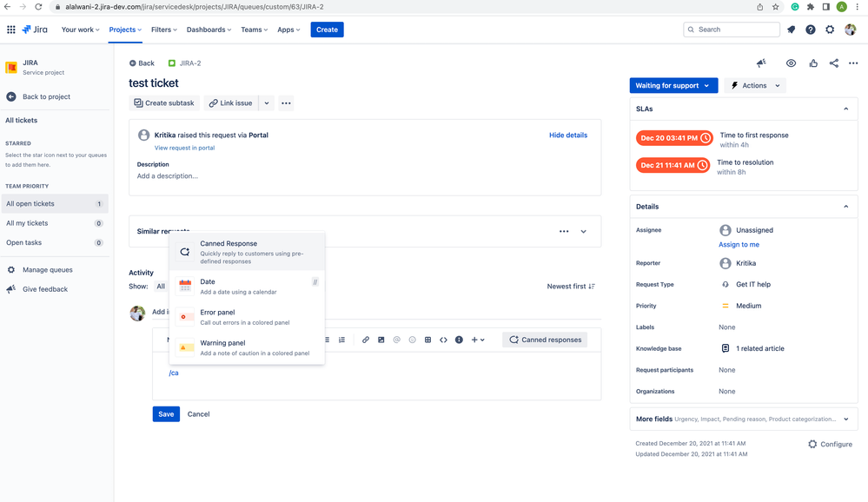The height and width of the screenshot is (502, 868).
Task: Open the Teams menu
Action: [254, 30]
